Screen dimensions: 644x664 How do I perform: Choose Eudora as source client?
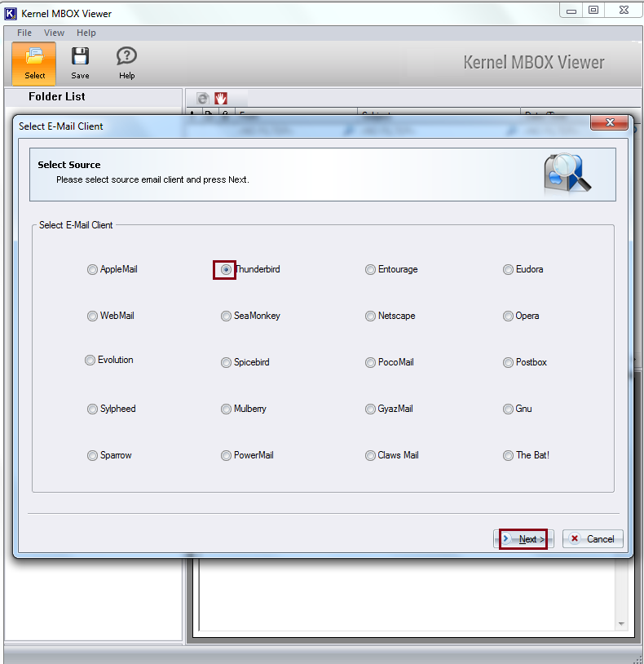pyautogui.click(x=508, y=270)
